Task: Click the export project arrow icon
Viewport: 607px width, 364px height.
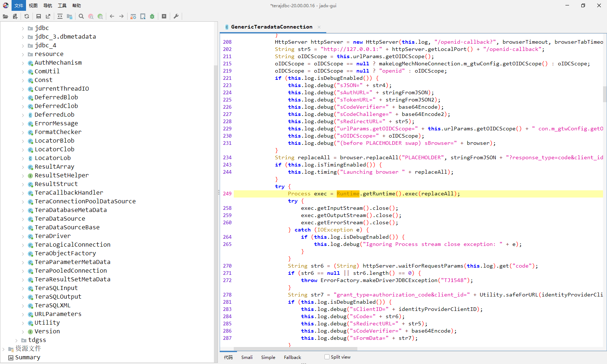Action: 48,16
